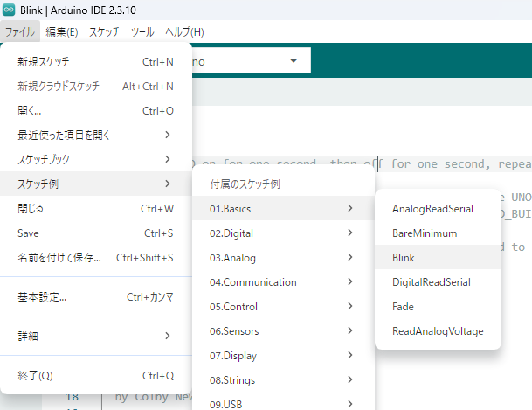
Task: Choose 名前を付けて保存... entry
Action: [x=96, y=258]
